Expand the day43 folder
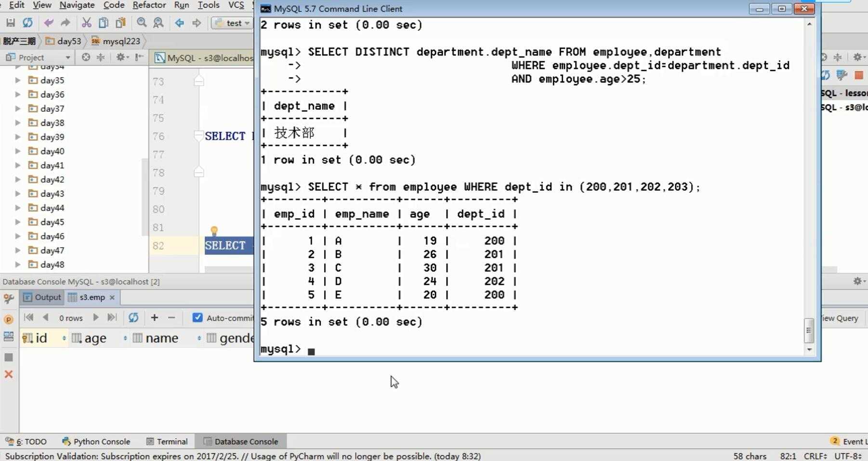 pos(18,193)
